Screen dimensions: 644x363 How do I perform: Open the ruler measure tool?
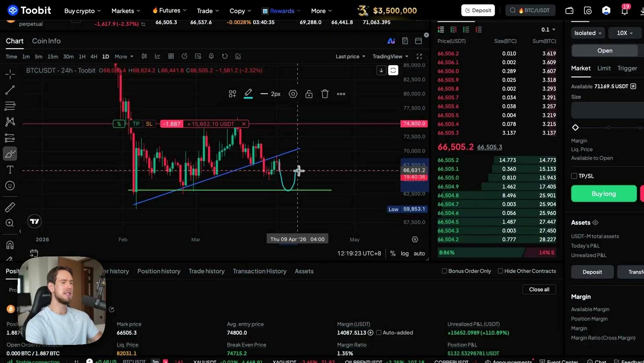10,207
